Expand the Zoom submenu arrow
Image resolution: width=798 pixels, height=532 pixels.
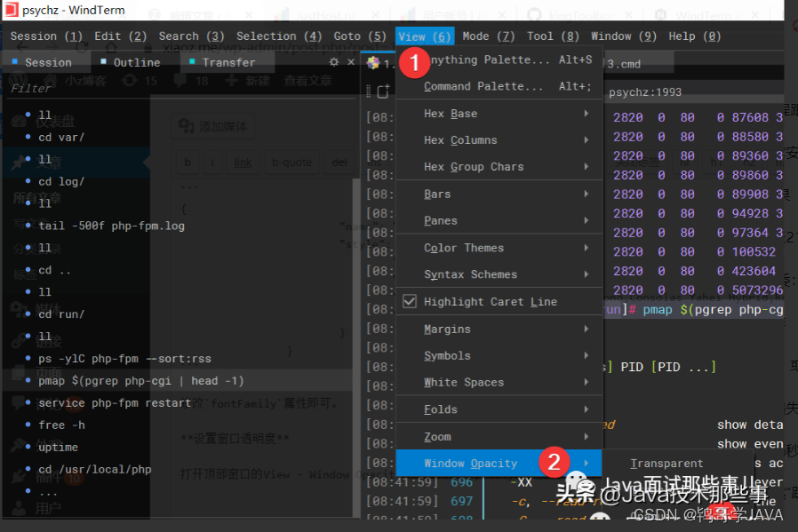pyautogui.click(x=587, y=436)
